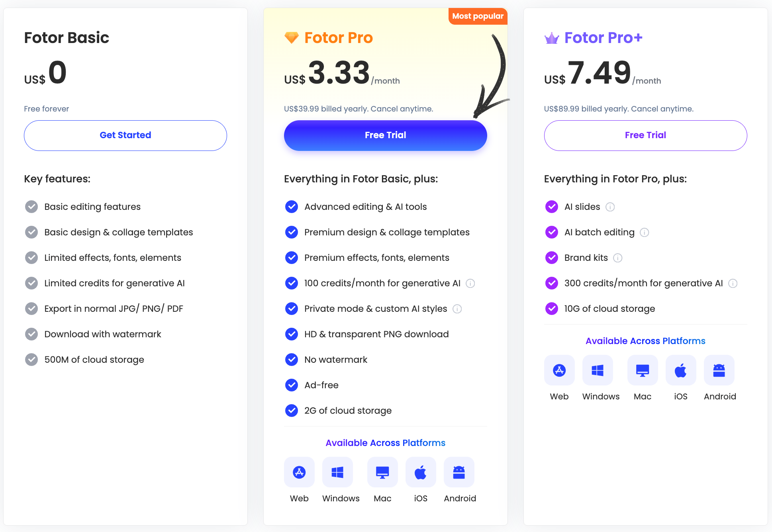Viewport: 772px width, 532px height.
Task: Click 'Premium design & collage templates' text
Action: (x=387, y=232)
